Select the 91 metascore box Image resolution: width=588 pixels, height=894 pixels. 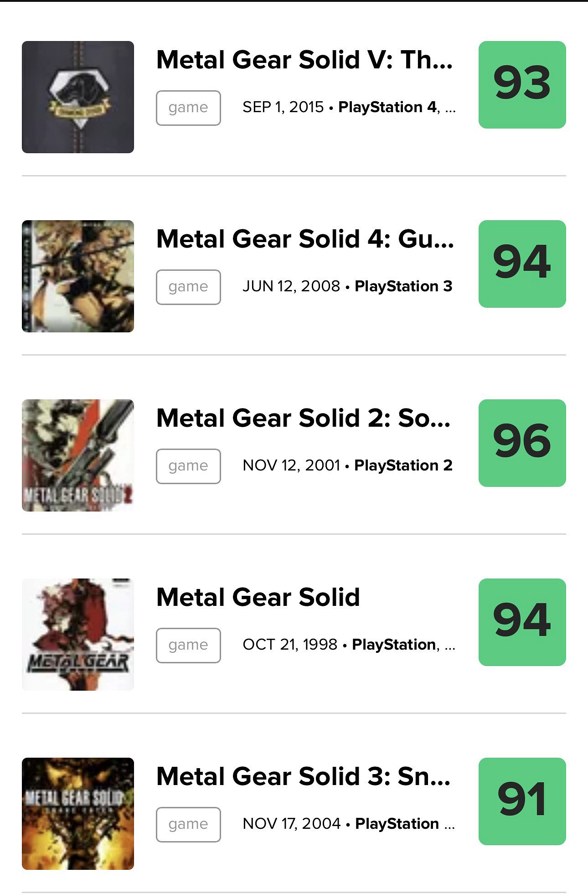click(522, 801)
